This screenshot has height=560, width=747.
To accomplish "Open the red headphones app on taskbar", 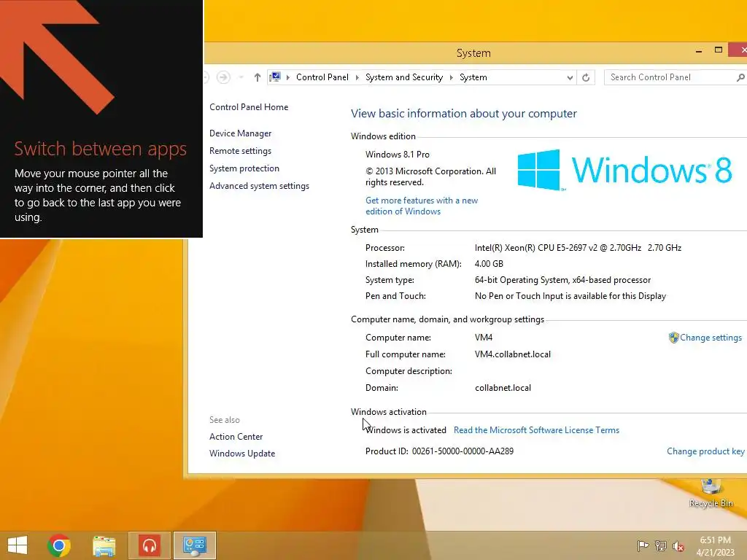I will [150, 545].
